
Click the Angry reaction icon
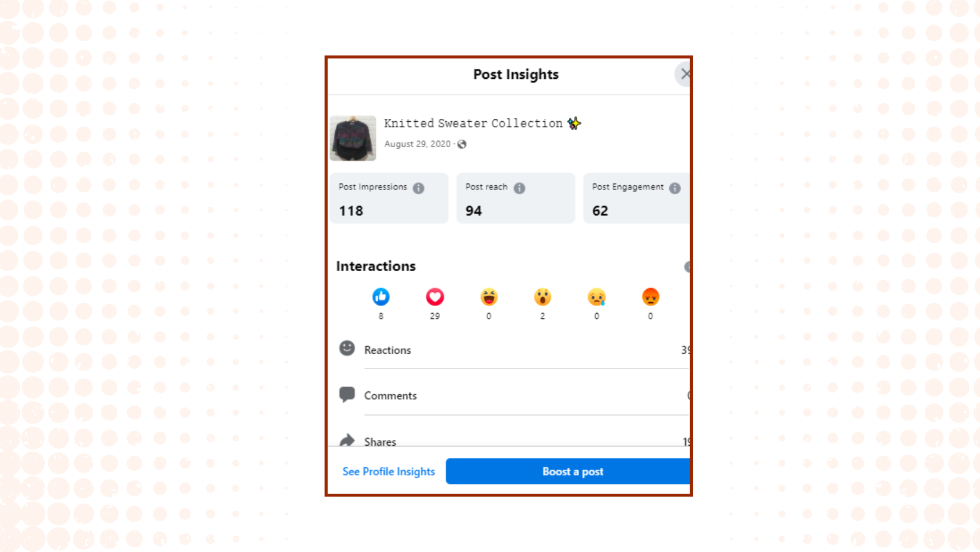pyautogui.click(x=650, y=297)
